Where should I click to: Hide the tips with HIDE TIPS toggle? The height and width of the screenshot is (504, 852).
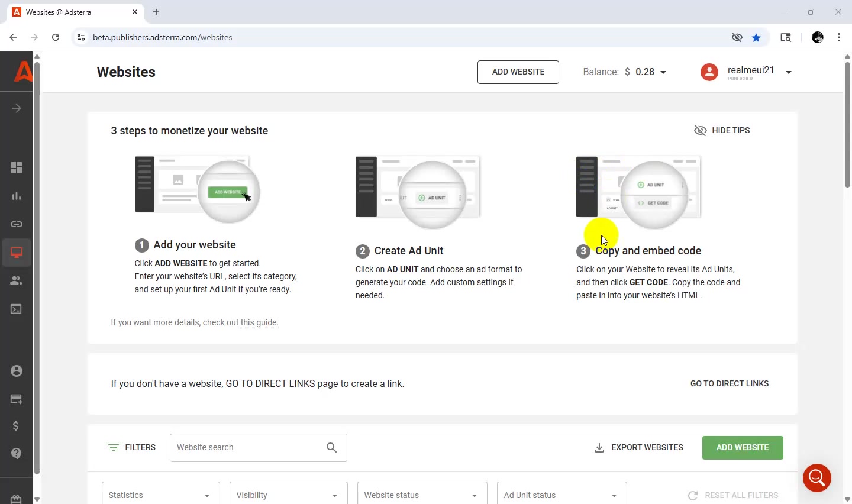[722, 130]
